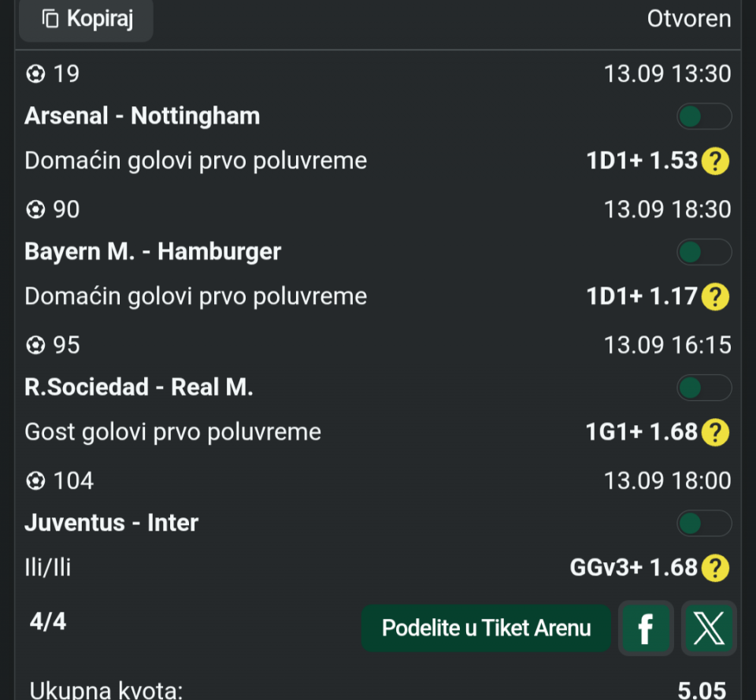Share ticket on X
Viewport: 756px width, 700px height.
[x=709, y=628]
